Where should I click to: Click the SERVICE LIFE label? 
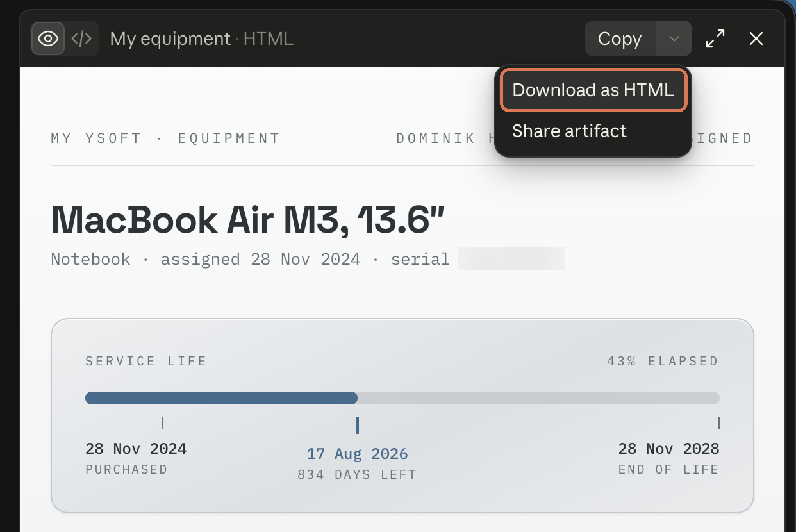[146, 361]
